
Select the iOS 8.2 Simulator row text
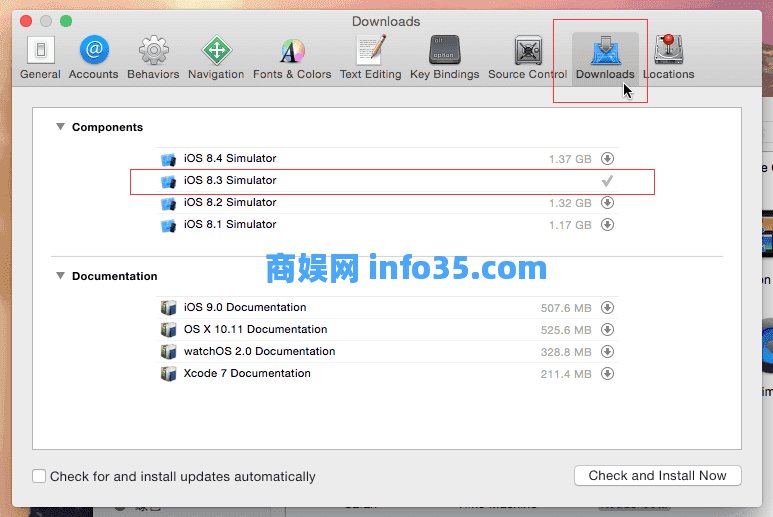[230, 202]
